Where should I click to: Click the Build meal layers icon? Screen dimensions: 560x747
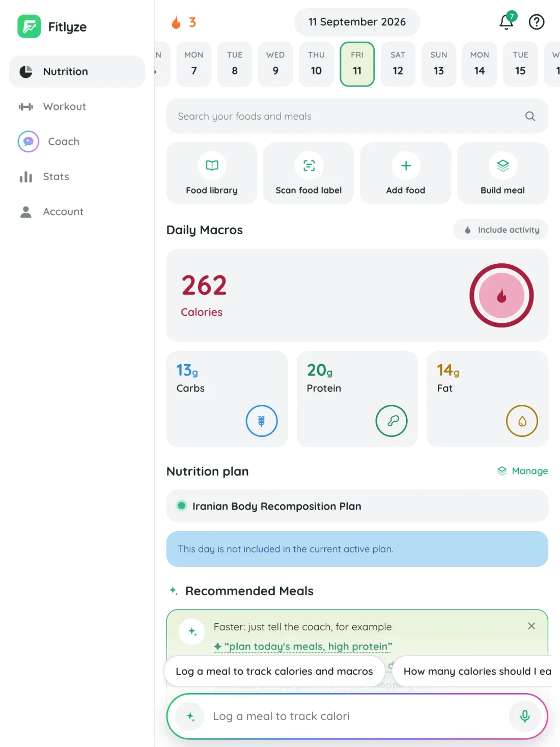pyautogui.click(x=503, y=165)
